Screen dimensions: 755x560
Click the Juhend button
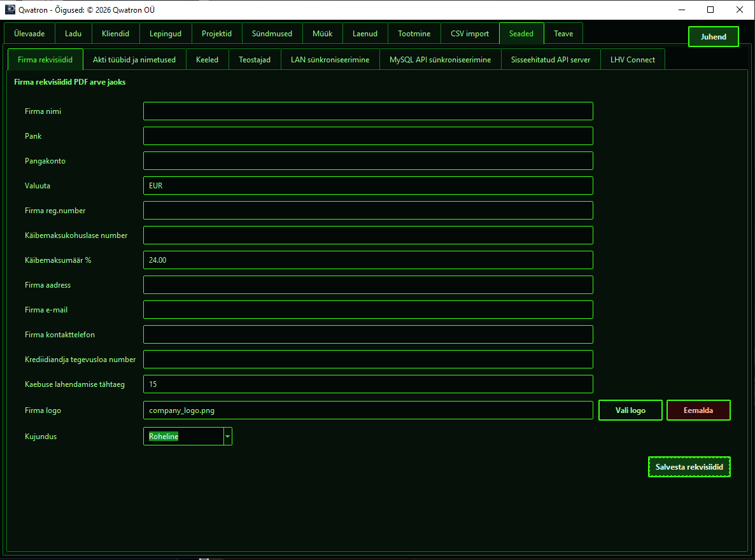713,37
